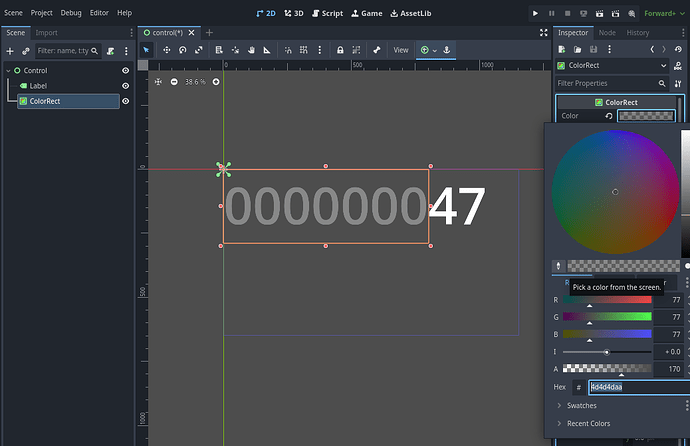Toggle visibility of the Control node
Screen dimensions: 690x446
(126, 71)
